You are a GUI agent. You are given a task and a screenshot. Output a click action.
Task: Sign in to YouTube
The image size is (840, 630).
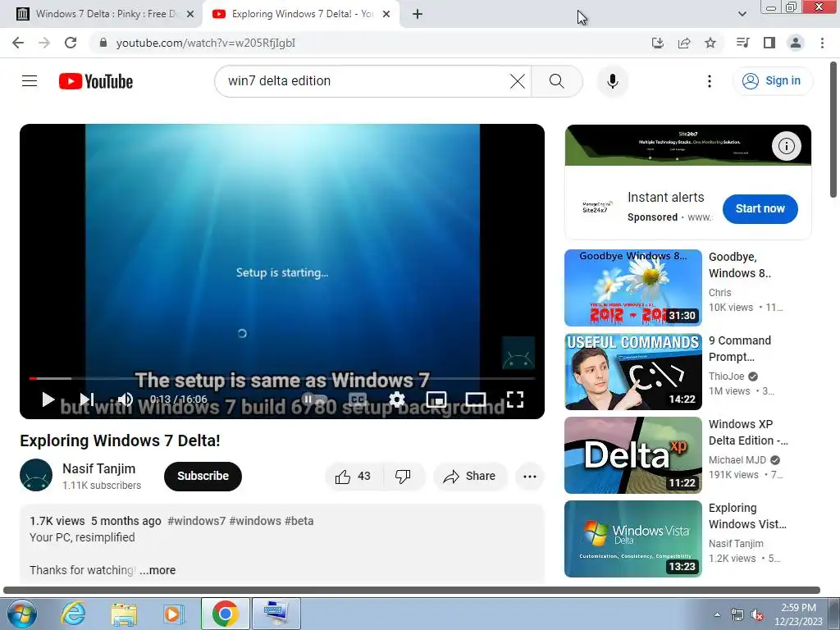[x=773, y=81]
